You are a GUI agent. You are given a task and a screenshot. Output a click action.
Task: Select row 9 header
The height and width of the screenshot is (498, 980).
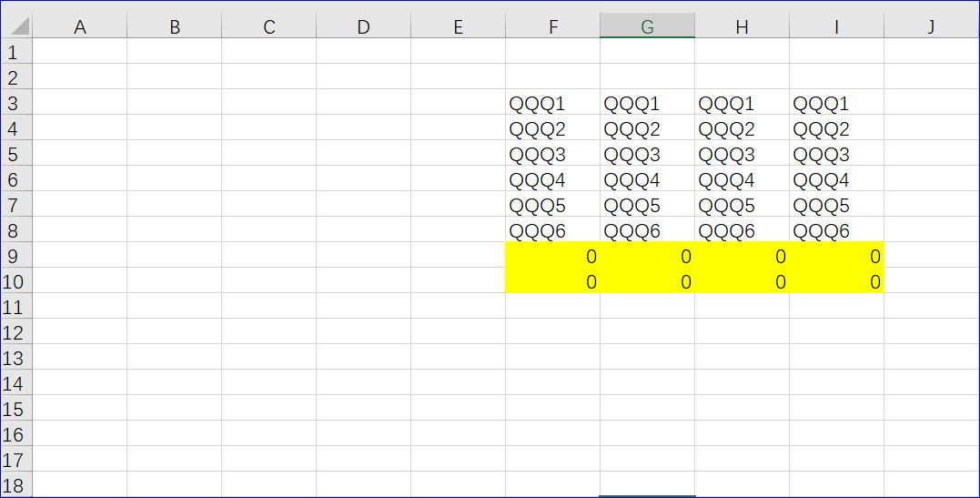17,255
